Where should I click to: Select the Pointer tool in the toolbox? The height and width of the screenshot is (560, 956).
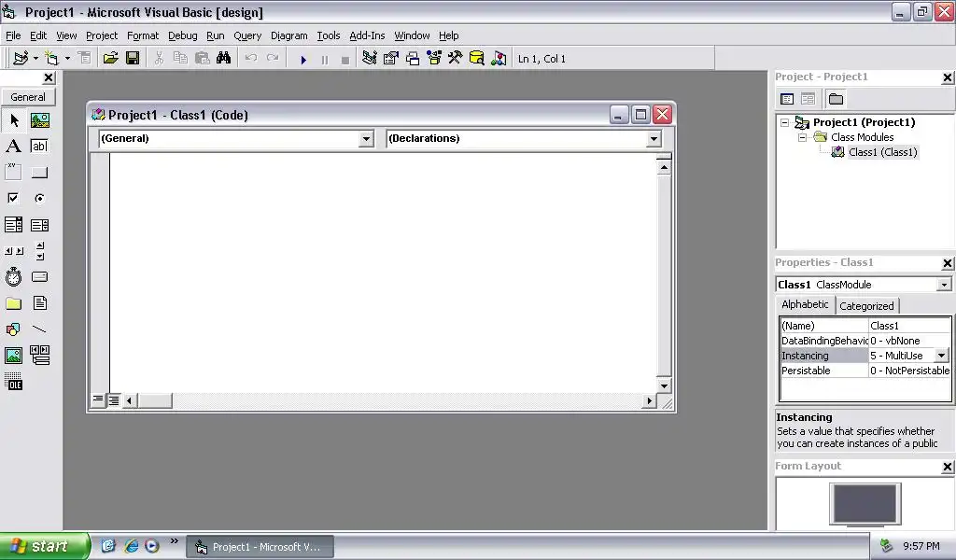13,120
